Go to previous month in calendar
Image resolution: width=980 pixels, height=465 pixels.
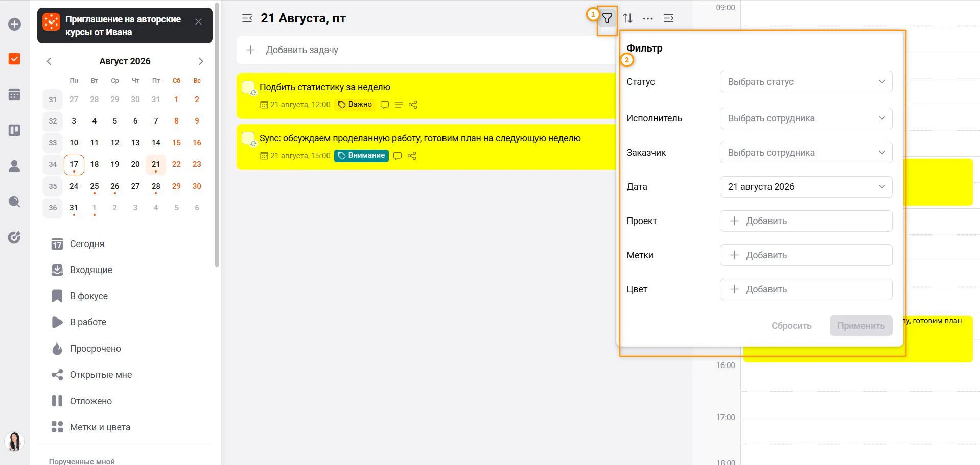point(49,61)
